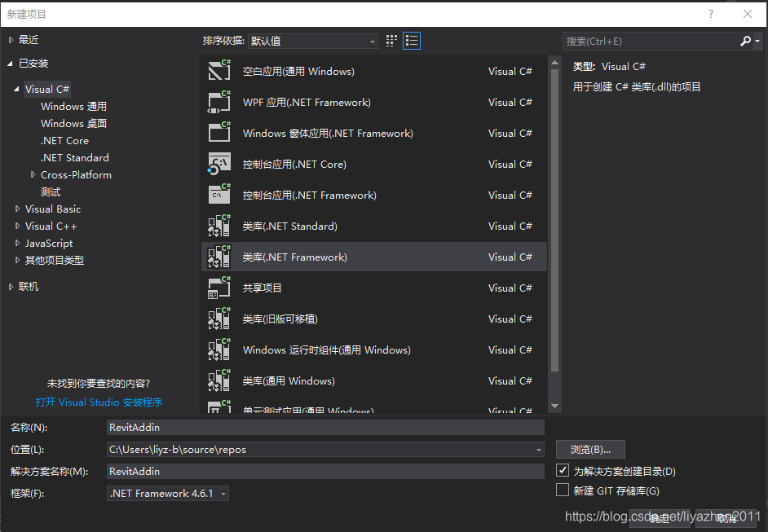Select 测试 category
Viewport: 768px width, 532px height.
(x=51, y=191)
